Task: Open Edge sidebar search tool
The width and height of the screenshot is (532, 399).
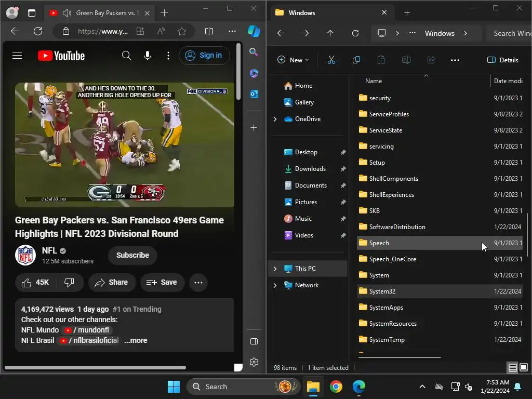Action: coord(254,52)
